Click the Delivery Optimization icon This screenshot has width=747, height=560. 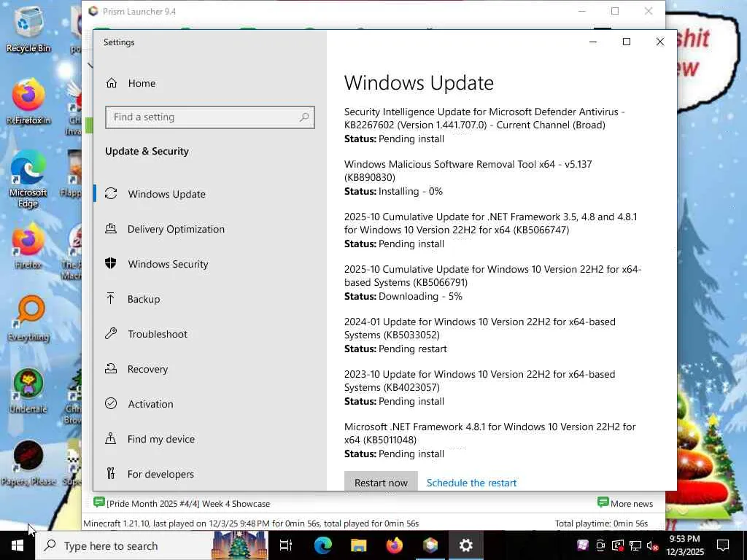[x=111, y=228]
